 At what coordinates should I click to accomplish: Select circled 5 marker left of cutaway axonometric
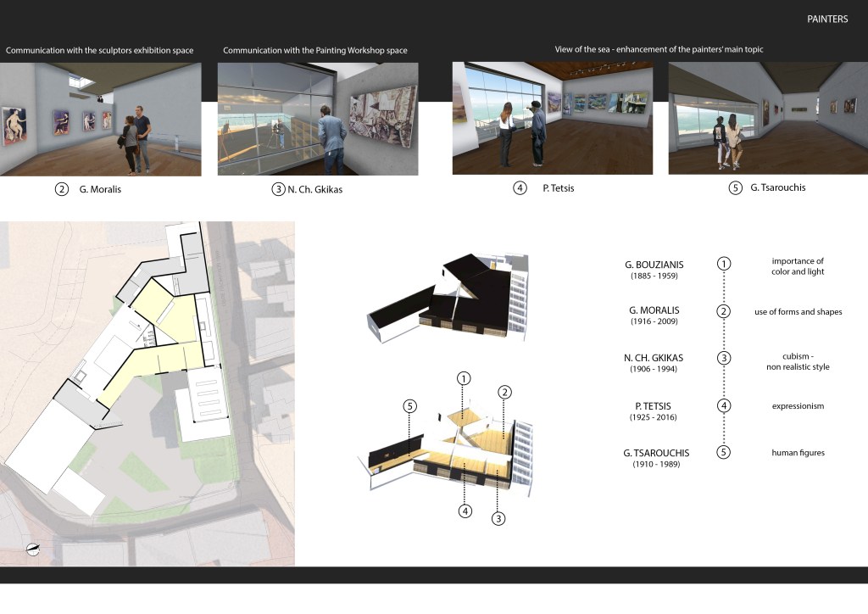point(410,406)
